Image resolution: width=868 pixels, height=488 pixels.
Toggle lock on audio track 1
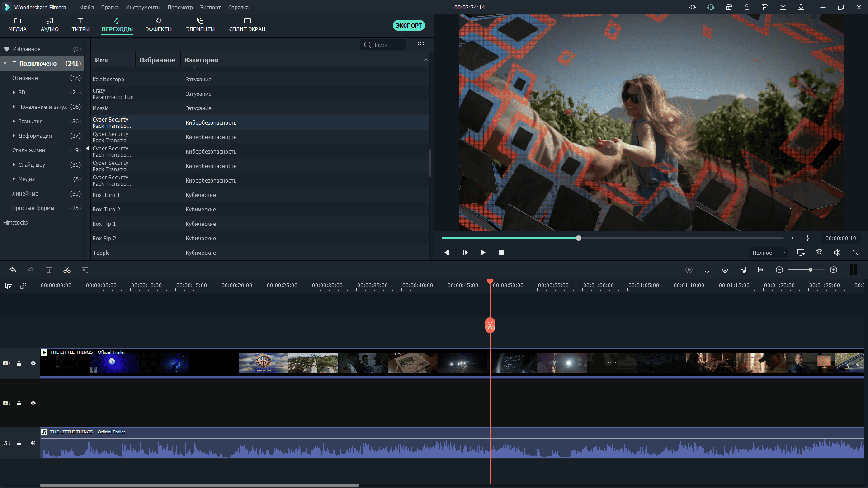(x=19, y=443)
